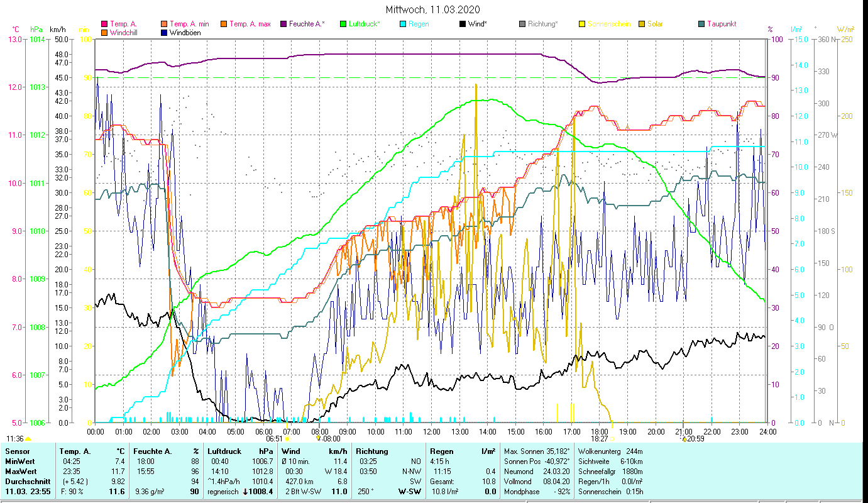Click the Sonnenschein legend label
This screenshot has height=503, width=868.
[x=608, y=25]
